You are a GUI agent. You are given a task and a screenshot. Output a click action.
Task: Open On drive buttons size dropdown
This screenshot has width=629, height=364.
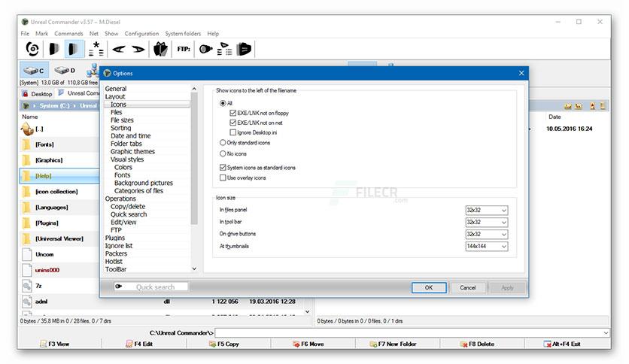pos(487,234)
